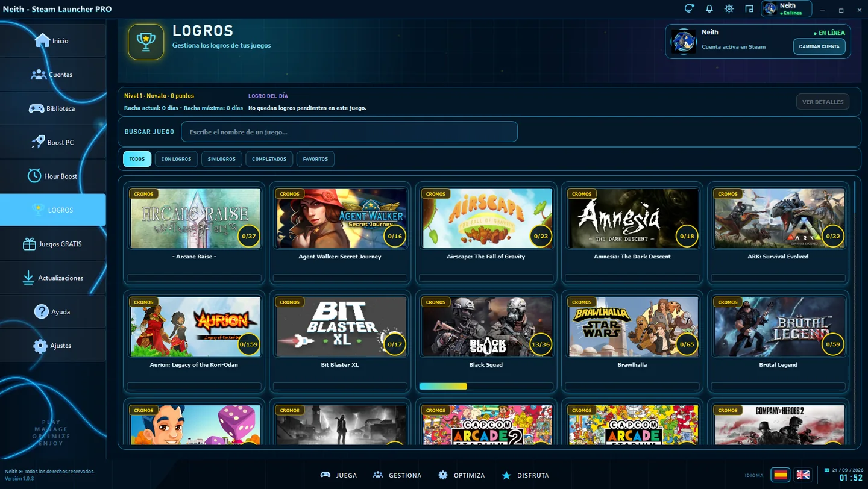Switch language with the Spanish flag

click(x=781, y=475)
